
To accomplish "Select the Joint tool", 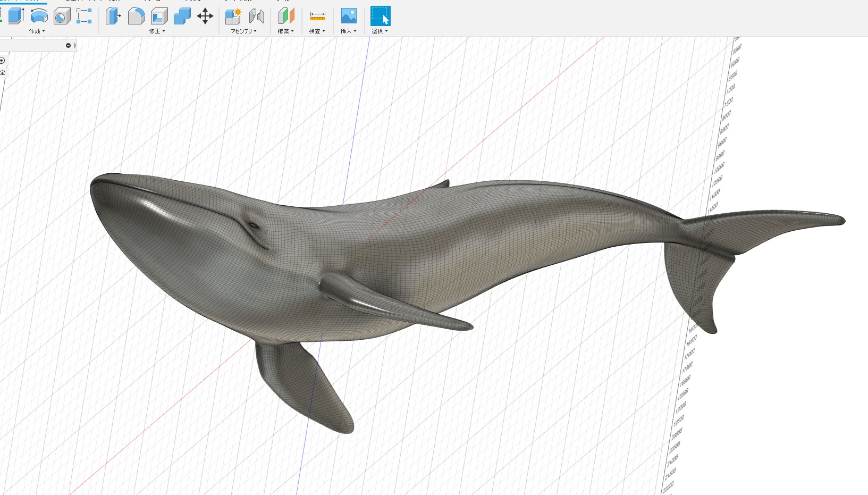I will 256,16.
